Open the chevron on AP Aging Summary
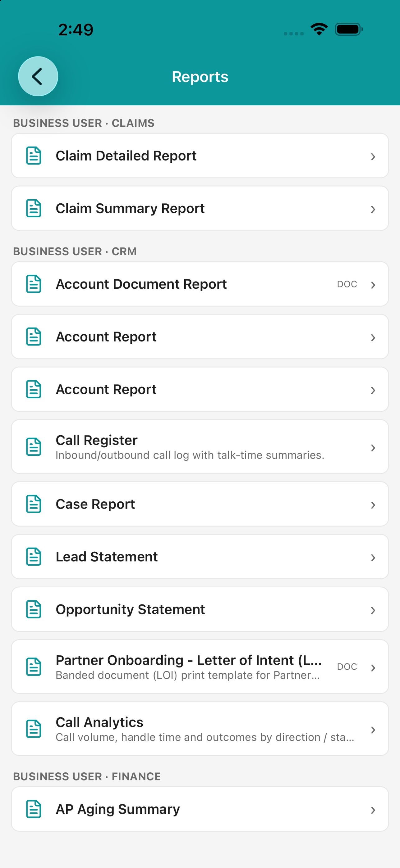The height and width of the screenshot is (868, 400). pos(373,810)
